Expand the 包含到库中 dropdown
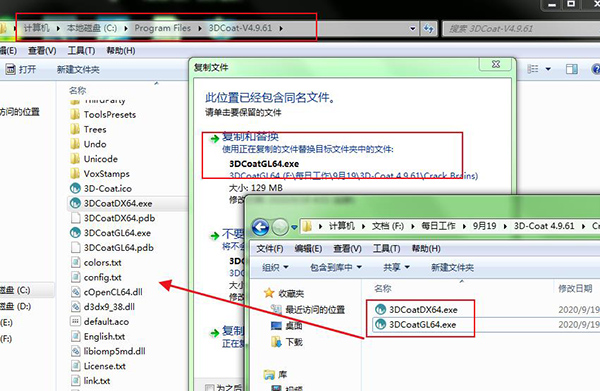600x391 pixels. point(336,267)
